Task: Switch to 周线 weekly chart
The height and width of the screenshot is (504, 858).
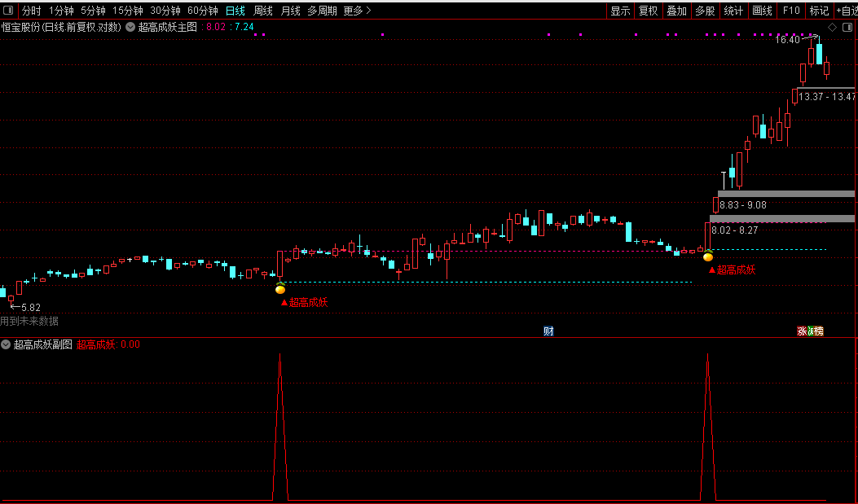Action: tap(263, 11)
